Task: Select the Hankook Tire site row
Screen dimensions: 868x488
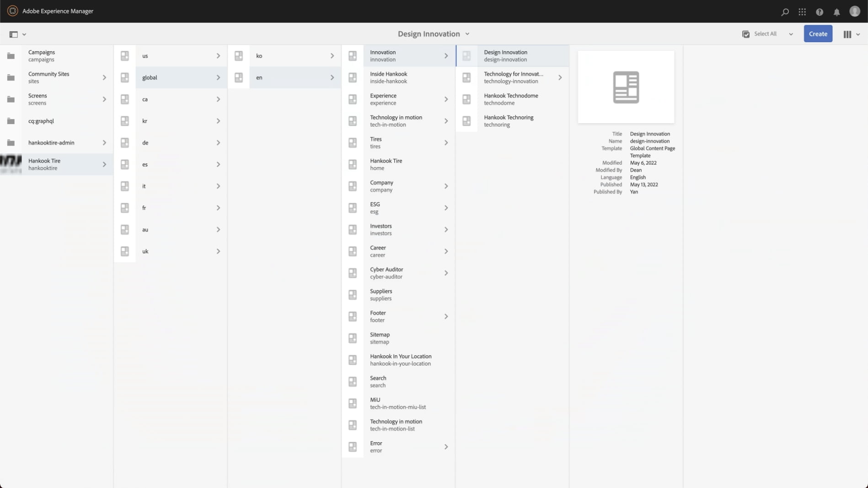Action: tap(57, 164)
